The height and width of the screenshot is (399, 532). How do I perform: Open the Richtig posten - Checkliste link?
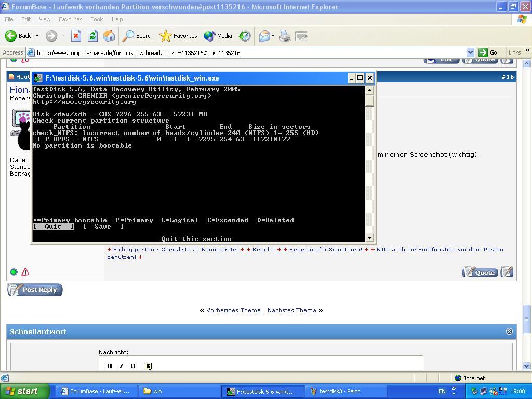tap(152, 250)
